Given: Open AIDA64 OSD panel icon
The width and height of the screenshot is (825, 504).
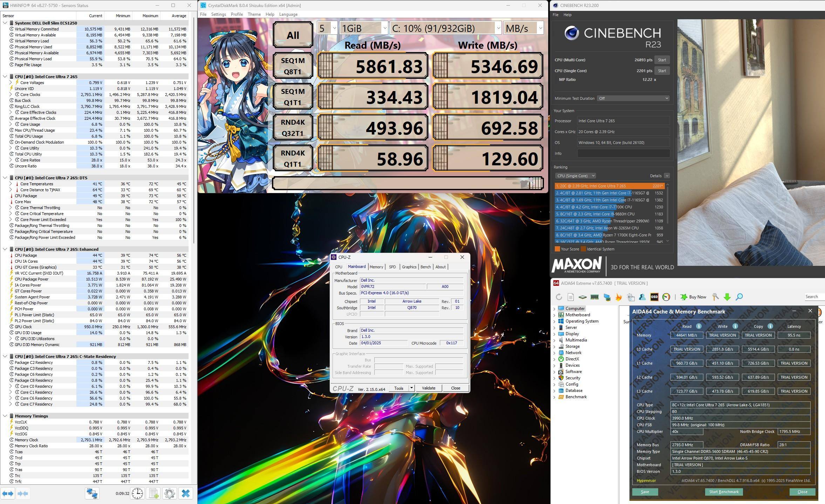Looking at the screenshot, I should click(654, 297).
